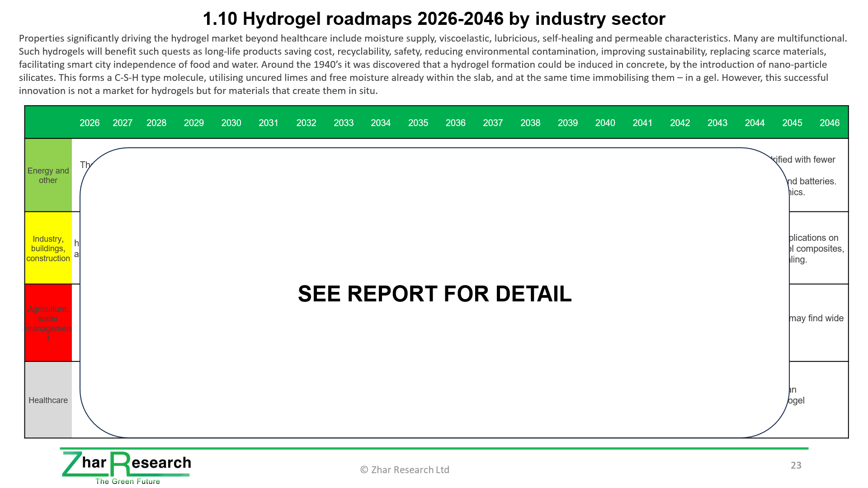Click the yellow Industry, buildings, construction cell
Image resolution: width=868 pixels, height=488 pixels.
coord(48,248)
